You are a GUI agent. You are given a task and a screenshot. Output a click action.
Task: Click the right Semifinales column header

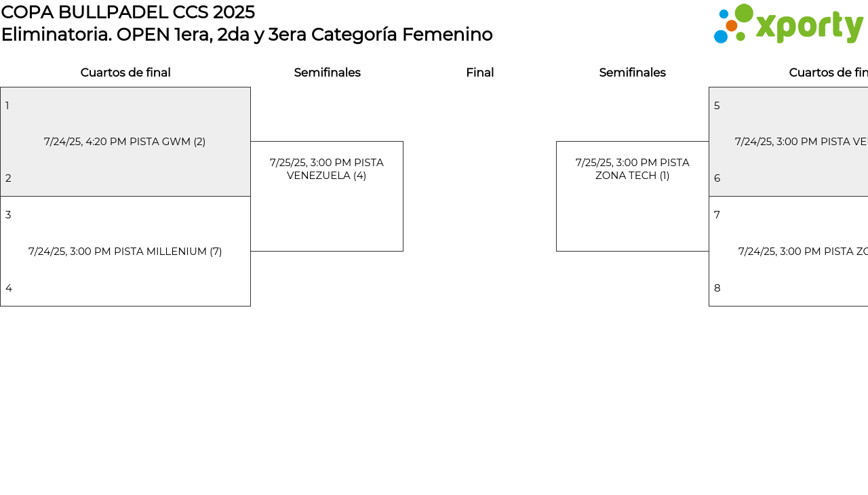[x=632, y=73]
